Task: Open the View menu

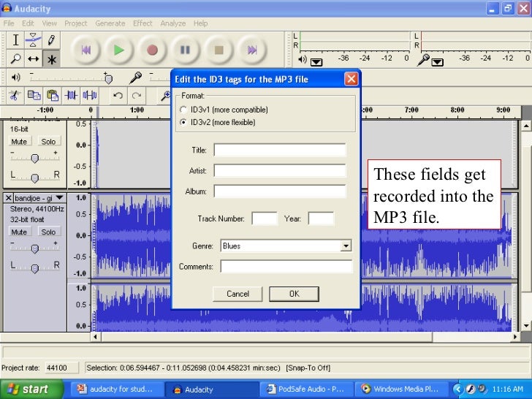Action: tap(50, 23)
